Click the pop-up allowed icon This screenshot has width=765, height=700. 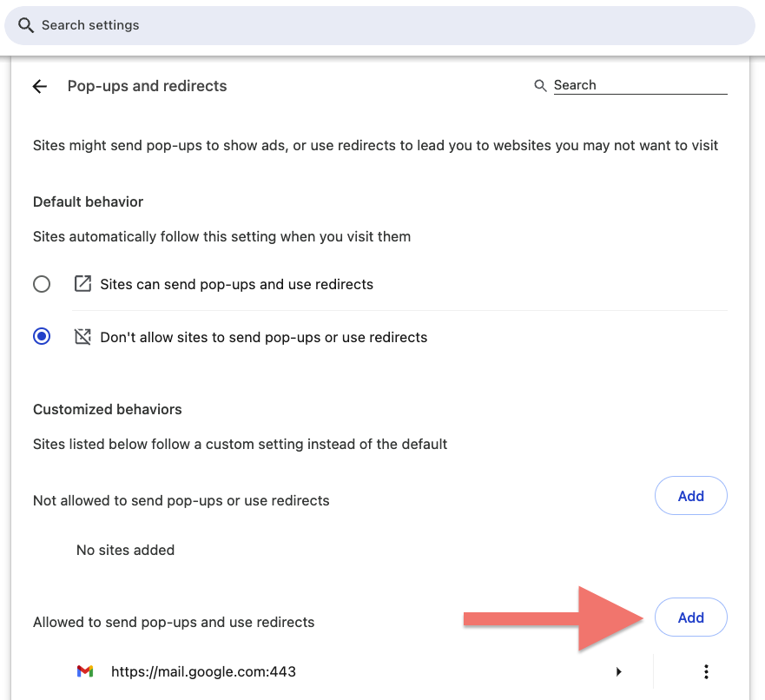click(x=82, y=283)
